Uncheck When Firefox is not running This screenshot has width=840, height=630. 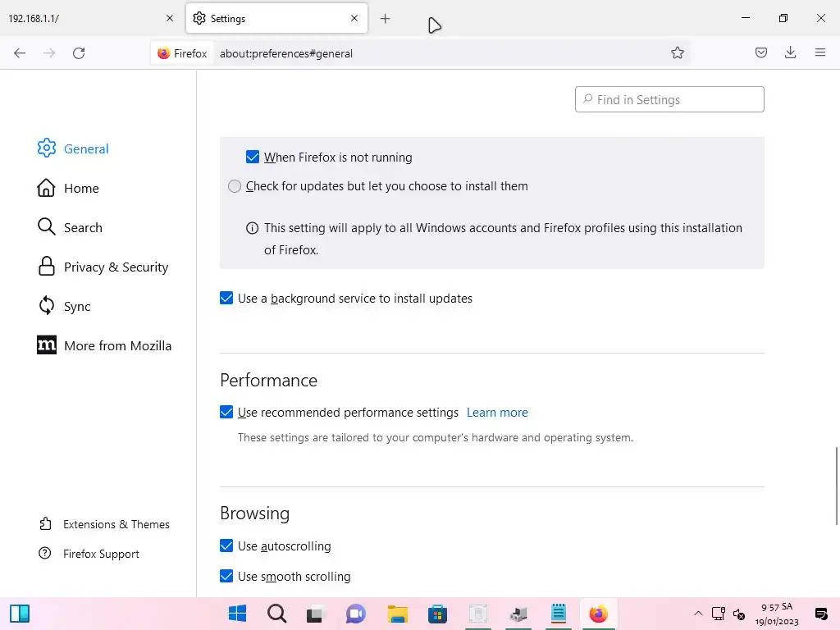click(253, 157)
